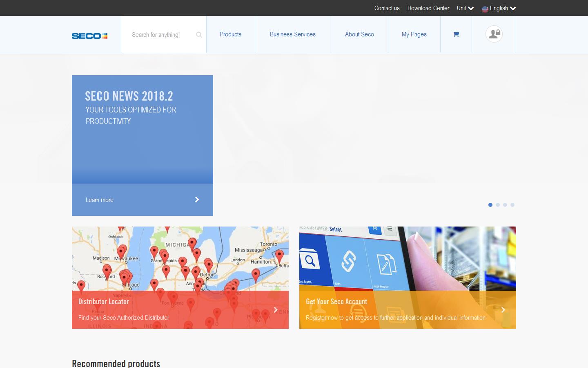Select the last carousel indicator dot
This screenshot has width=588, height=368.
pyautogui.click(x=512, y=205)
